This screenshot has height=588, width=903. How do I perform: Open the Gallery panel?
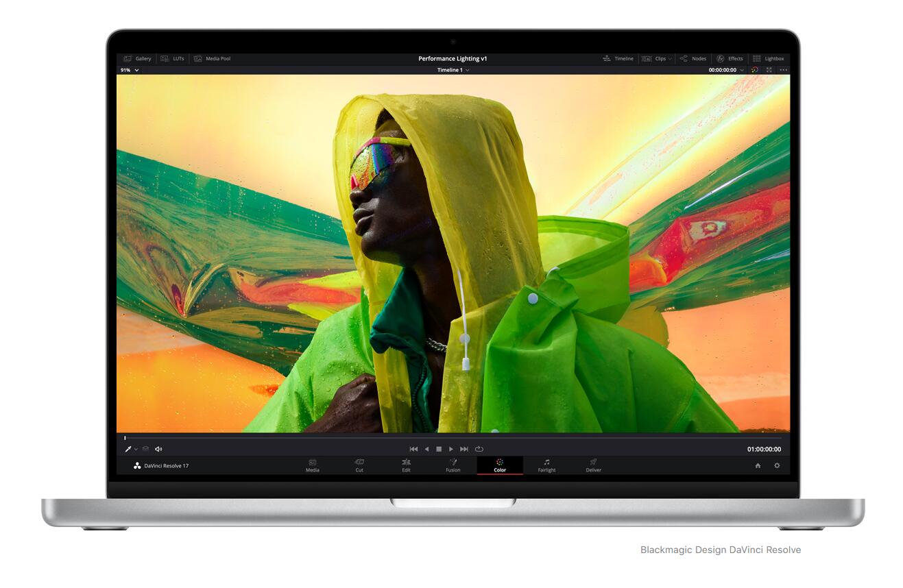(x=137, y=59)
